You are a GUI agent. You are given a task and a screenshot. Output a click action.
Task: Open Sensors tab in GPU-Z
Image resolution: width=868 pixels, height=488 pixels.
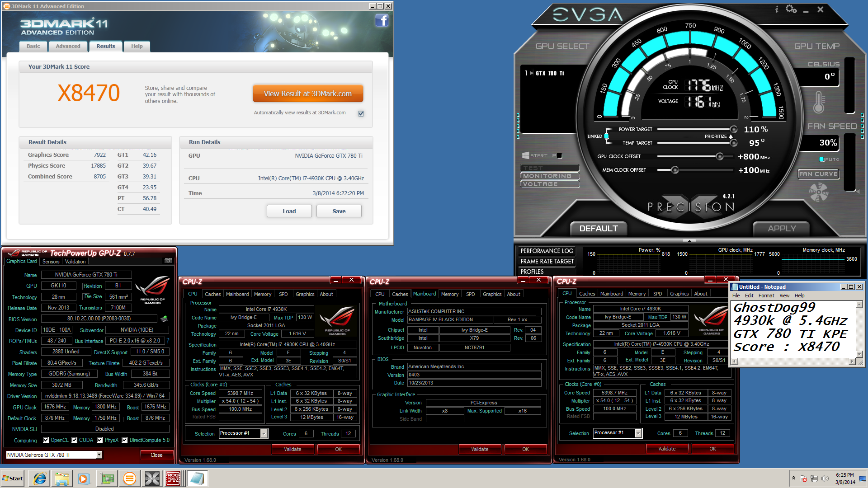coord(51,262)
